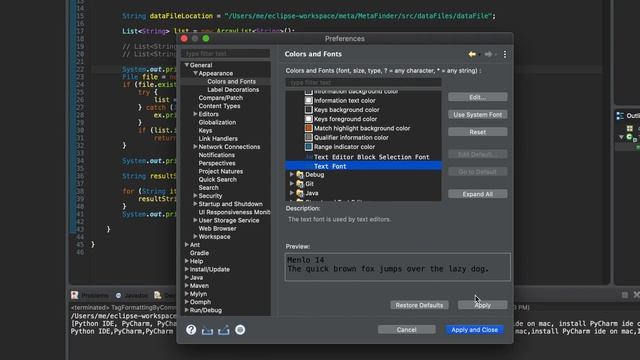Click the Javadoc view icon in the bottom panel
The image size is (640, 360).
[x=118, y=295]
